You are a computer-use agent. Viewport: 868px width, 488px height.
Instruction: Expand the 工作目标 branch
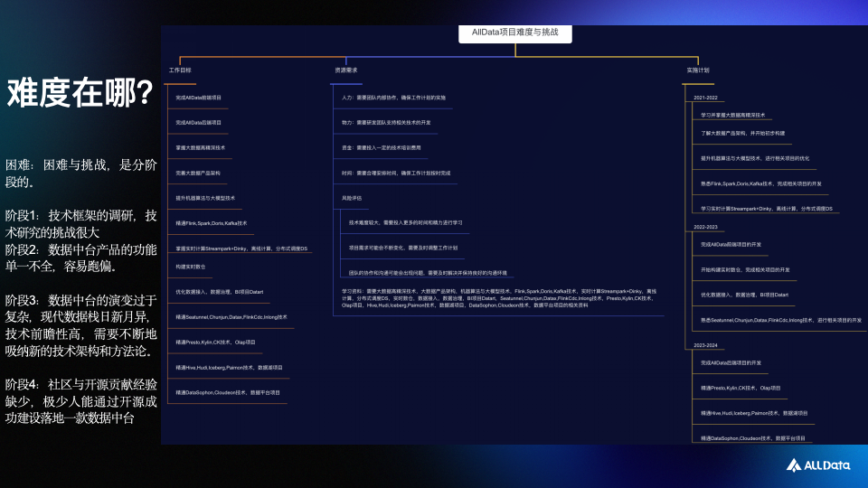[180, 70]
